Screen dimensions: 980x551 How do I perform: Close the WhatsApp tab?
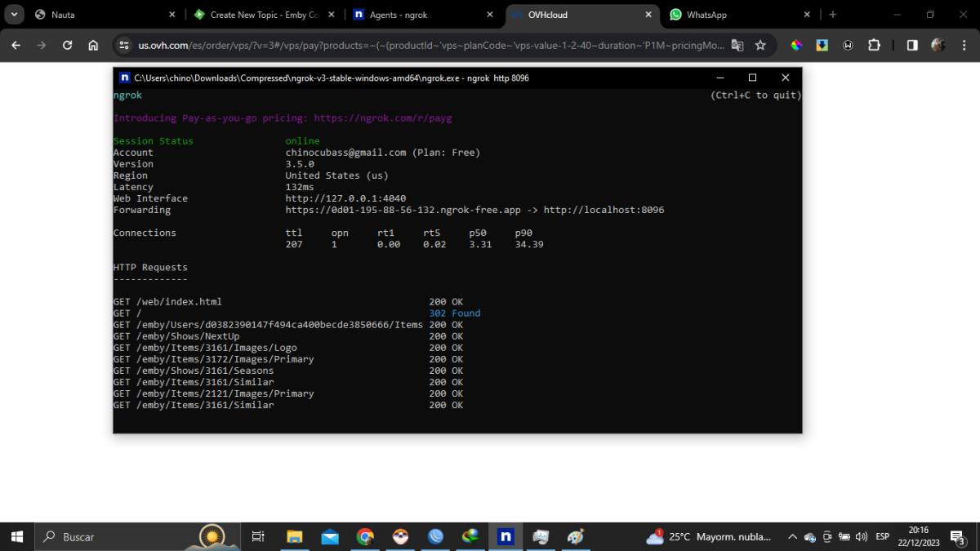pos(806,15)
